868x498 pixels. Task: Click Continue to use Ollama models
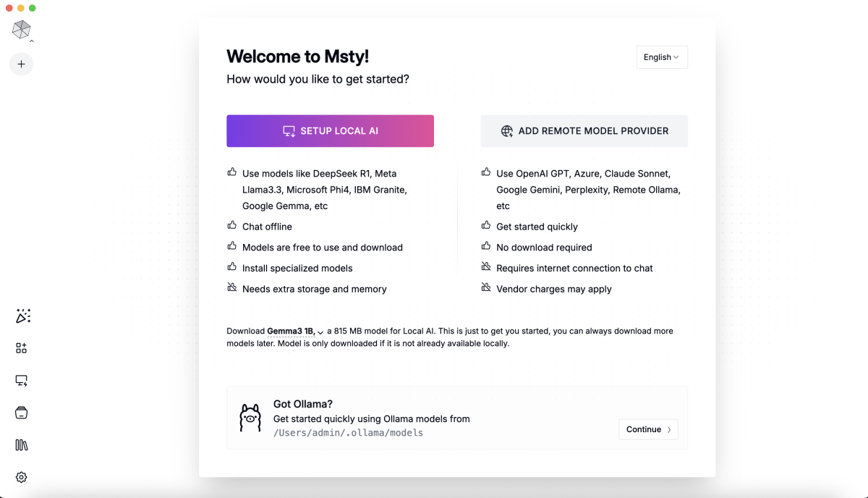648,429
